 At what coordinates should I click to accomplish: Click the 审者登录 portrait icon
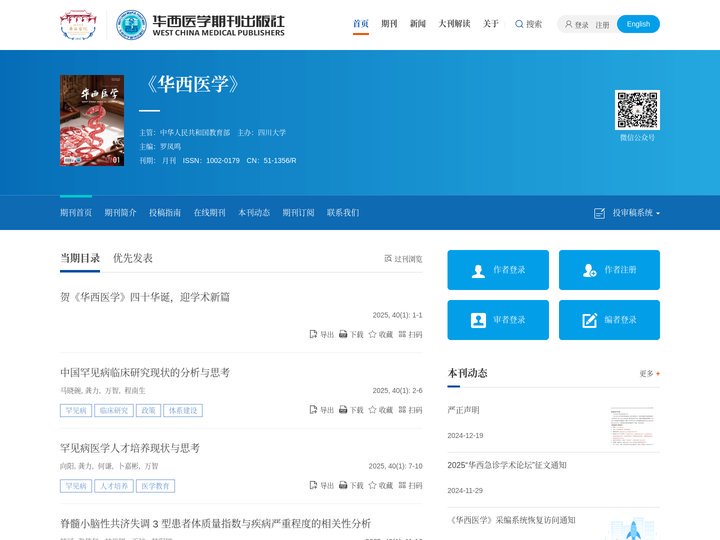[x=478, y=320]
